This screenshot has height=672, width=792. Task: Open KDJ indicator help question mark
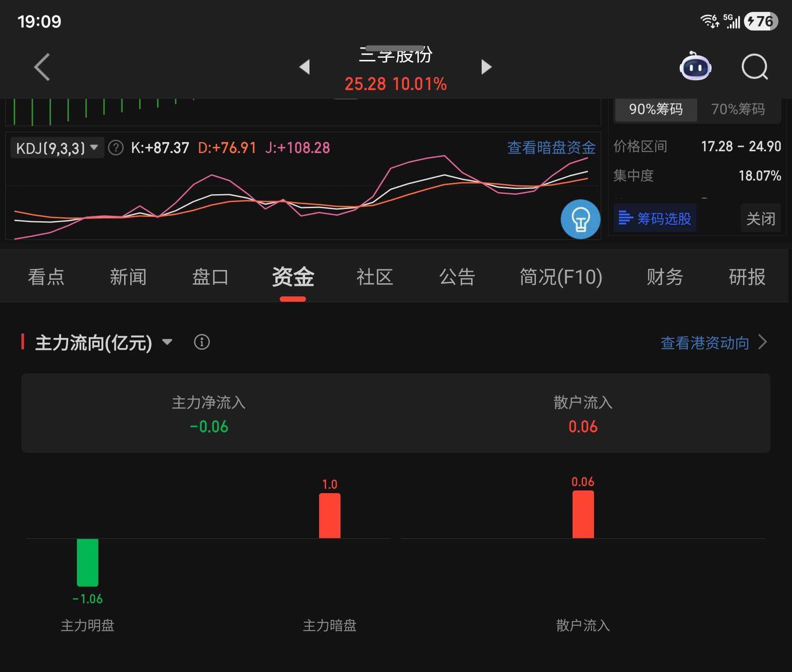(116, 148)
